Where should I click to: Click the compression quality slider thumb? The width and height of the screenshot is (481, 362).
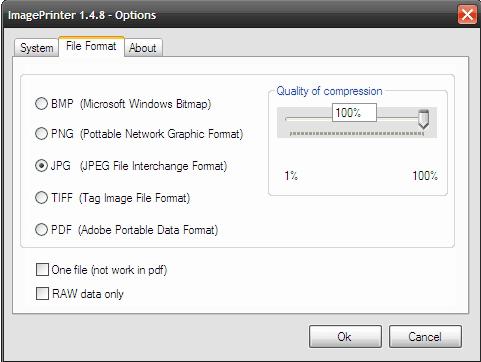tap(424, 119)
